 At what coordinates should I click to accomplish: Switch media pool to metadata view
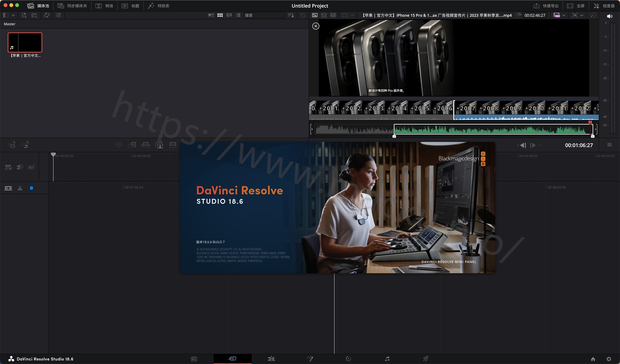click(211, 15)
